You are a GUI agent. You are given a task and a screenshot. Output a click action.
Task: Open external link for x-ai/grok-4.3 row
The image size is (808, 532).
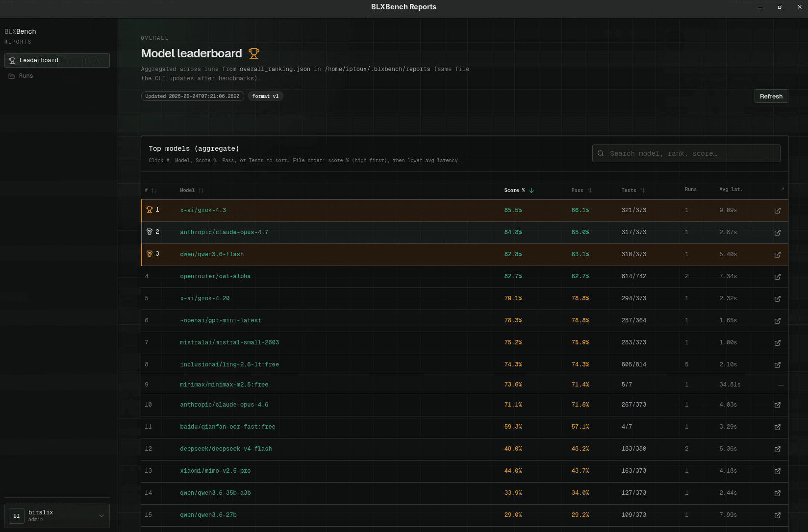coord(777,211)
